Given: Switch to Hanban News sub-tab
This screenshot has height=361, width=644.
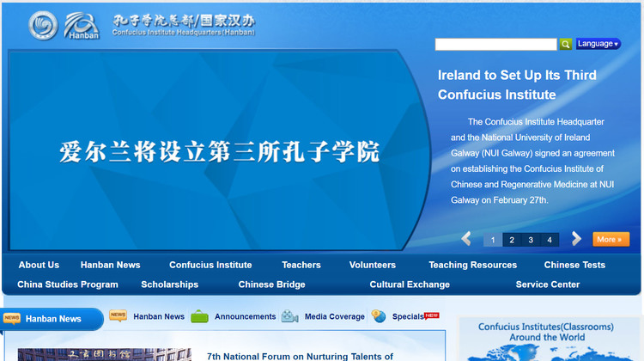Looking at the screenshot, I should 159,316.
